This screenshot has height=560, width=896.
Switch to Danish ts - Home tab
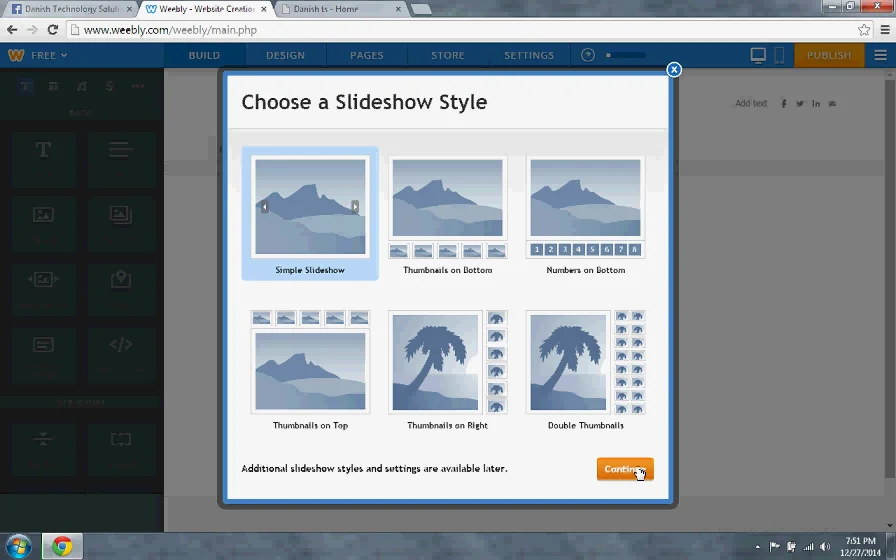[341, 9]
